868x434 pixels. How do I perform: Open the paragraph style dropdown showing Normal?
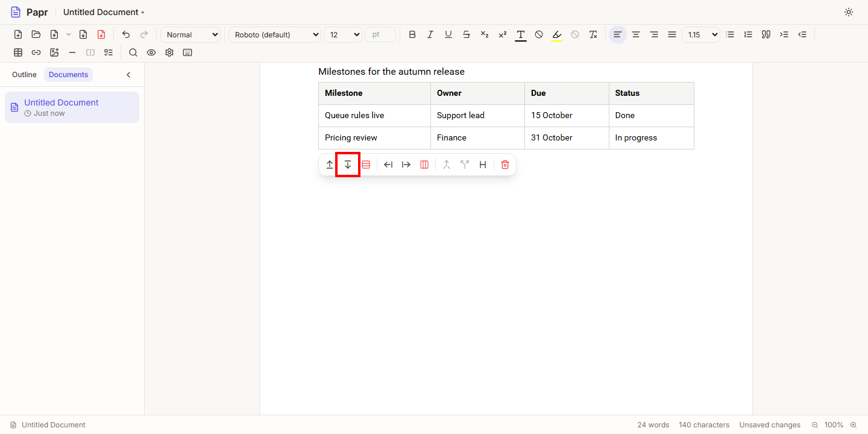click(x=190, y=34)
